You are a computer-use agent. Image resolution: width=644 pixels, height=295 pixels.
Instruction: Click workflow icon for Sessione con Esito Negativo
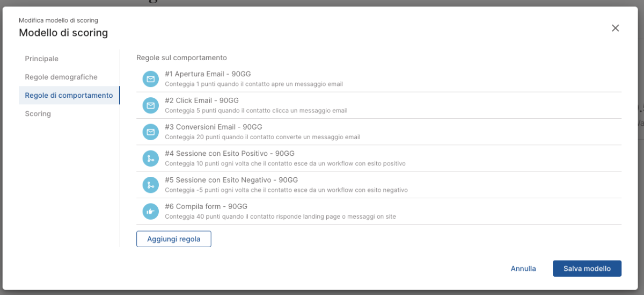pyautogui.click(x=151, y=185)
